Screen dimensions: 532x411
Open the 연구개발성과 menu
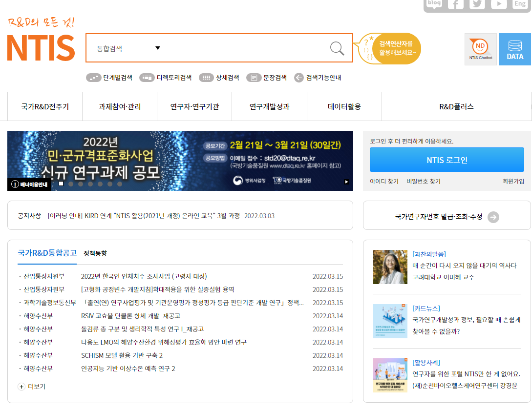pos(269,106)
